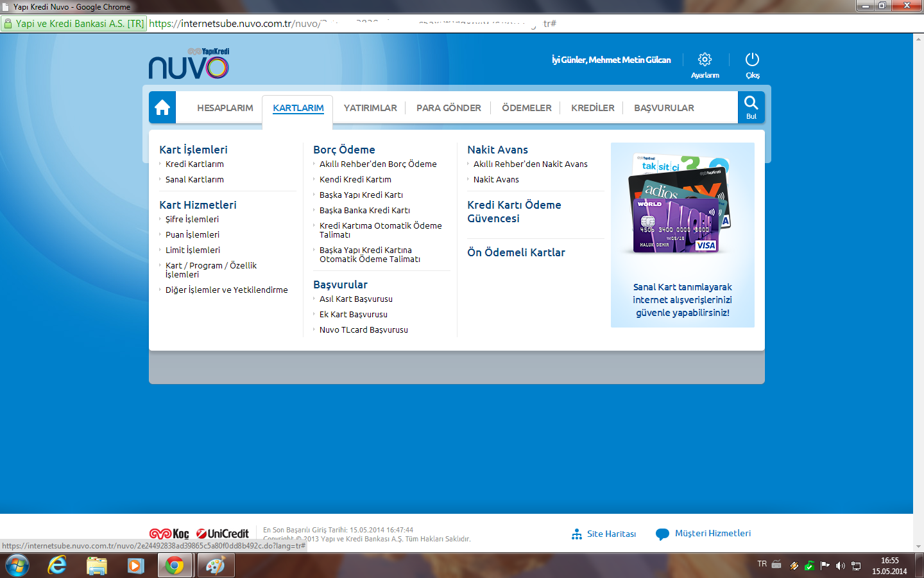Viewport: 924px width, 578px height.
Task: Select the KARTLARIM menu tab
Action: click(x=298, y=108)
